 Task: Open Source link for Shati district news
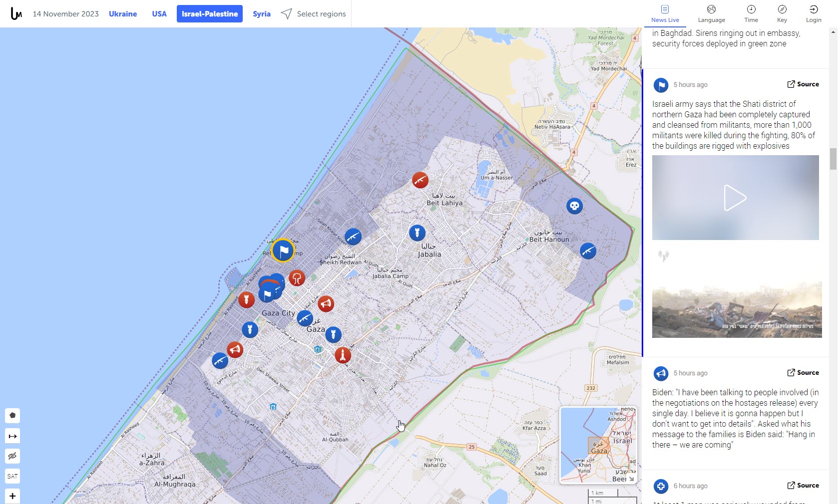point(803,84)
